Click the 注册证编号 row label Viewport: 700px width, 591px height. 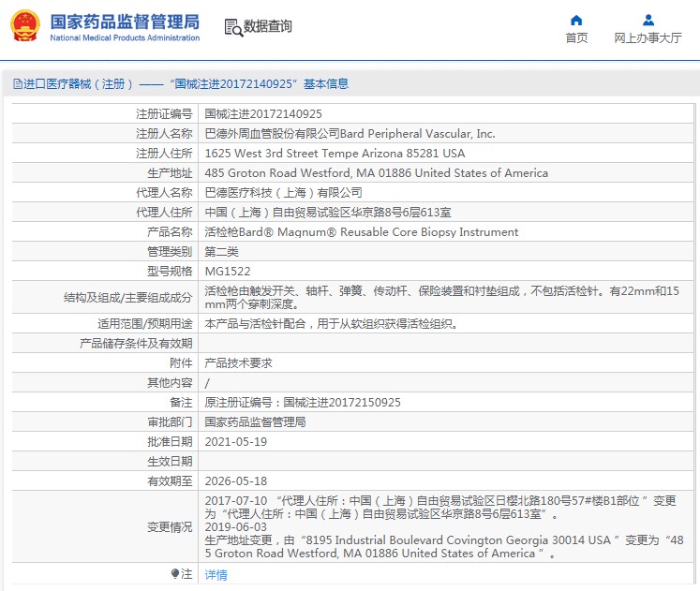point(164,114)
